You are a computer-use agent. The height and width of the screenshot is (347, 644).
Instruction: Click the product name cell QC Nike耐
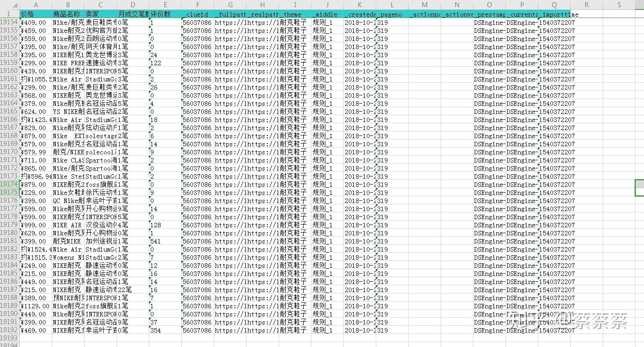68,201
